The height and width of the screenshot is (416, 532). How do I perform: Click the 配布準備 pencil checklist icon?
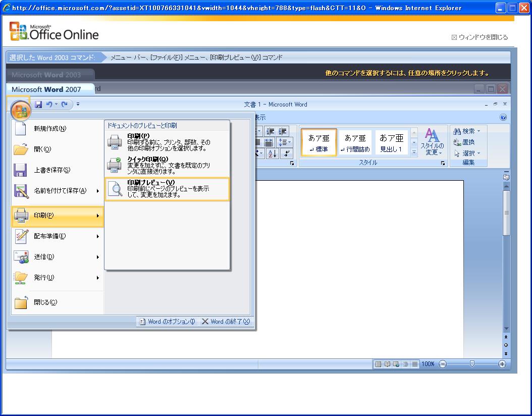pos(21,236)
